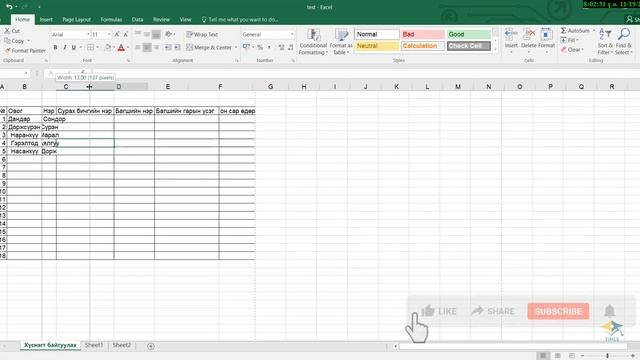640x360 pixels.
Task: Open the Review tab
Action: (x=161, y=20)
